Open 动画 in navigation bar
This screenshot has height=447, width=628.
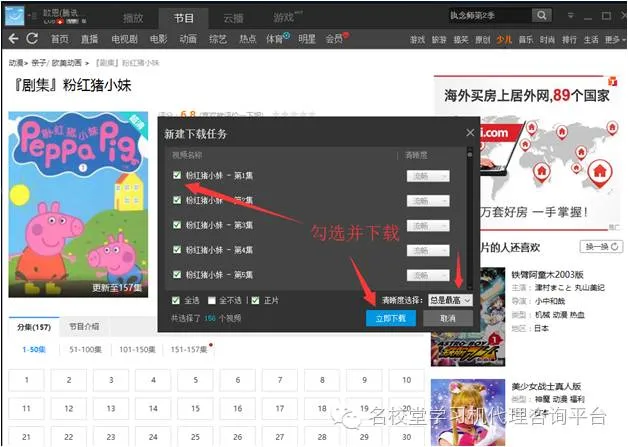[x=188, y=39]
